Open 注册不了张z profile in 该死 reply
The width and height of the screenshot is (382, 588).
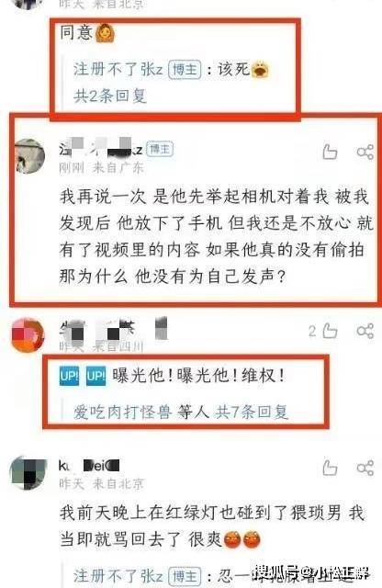point(118,70)
